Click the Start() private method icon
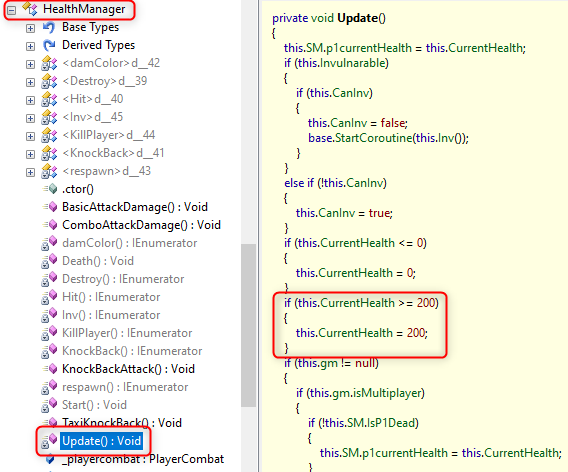Image resolution: width=568 pixels, height=472 pixels. click(x=49, y=405)
